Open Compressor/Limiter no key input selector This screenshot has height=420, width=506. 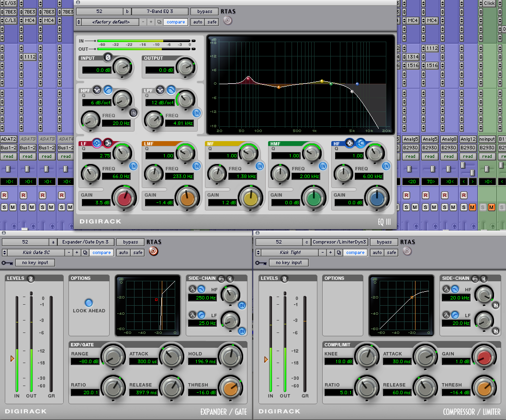pyautogui.click(x=289, y=263)
